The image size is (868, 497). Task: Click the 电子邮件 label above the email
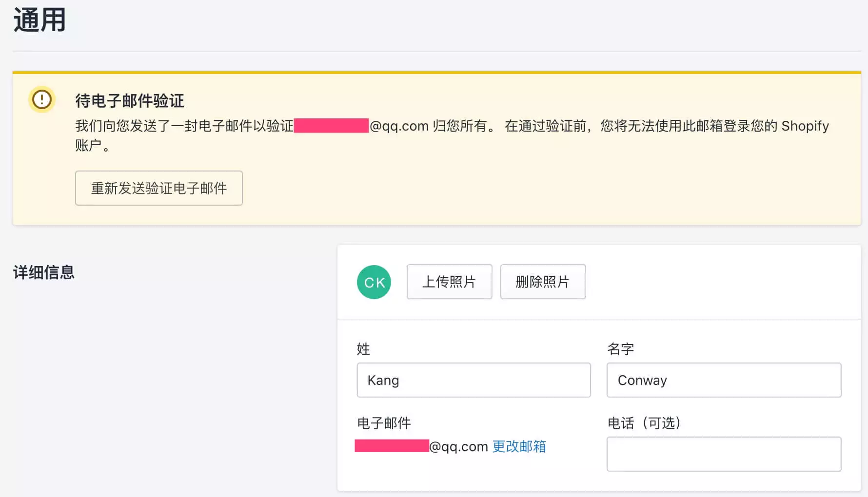[384, 423]
